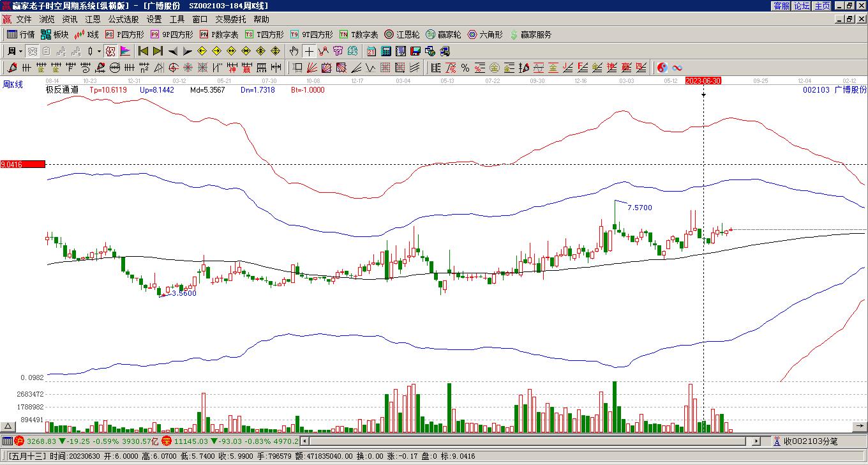868x465 pixels.
Task: Click the yellow diamond right-arrow icon
Action: tap(216, 51)
